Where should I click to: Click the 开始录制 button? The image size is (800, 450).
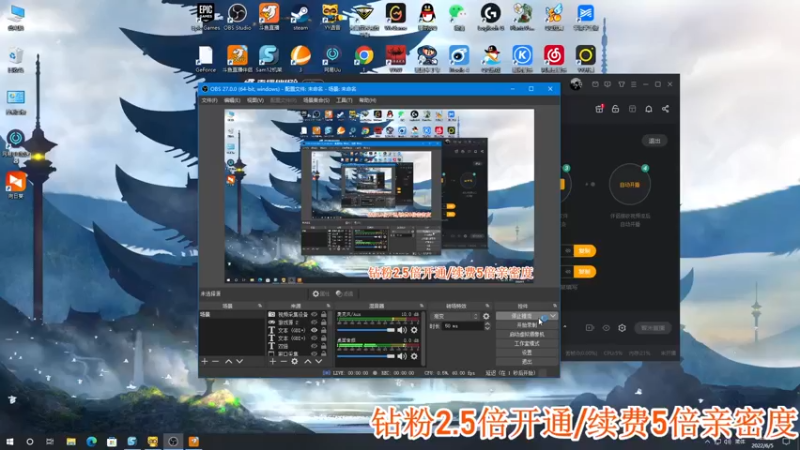[x=527, y=326]
